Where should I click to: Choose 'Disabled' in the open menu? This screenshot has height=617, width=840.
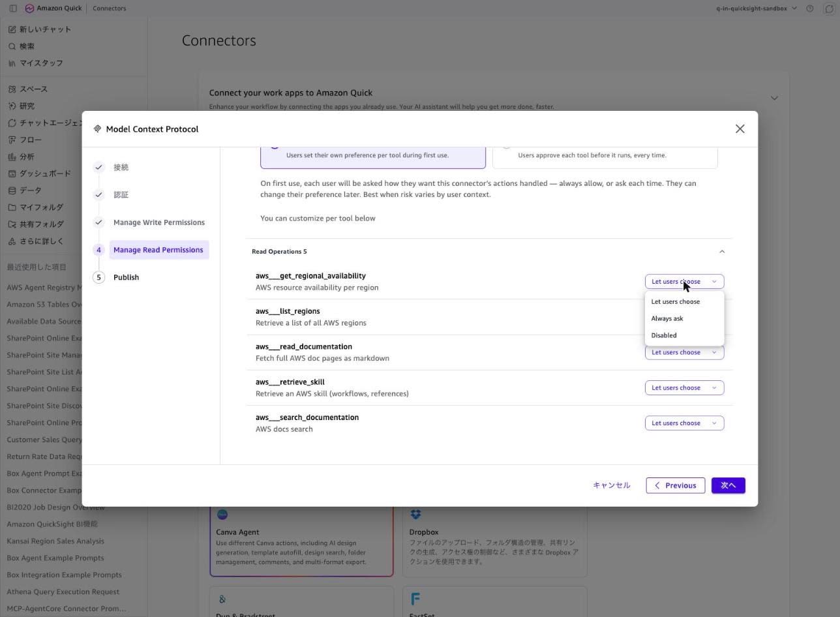pos(684,335)
